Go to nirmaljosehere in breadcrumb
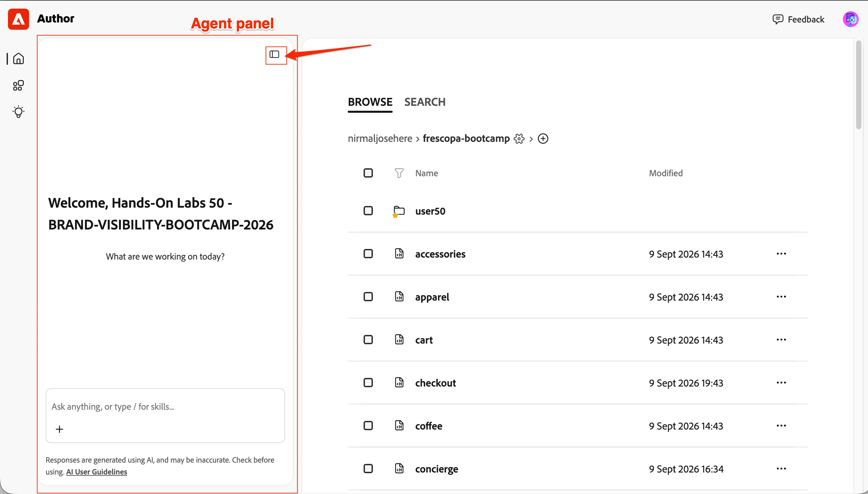 [x=380, y=139]
